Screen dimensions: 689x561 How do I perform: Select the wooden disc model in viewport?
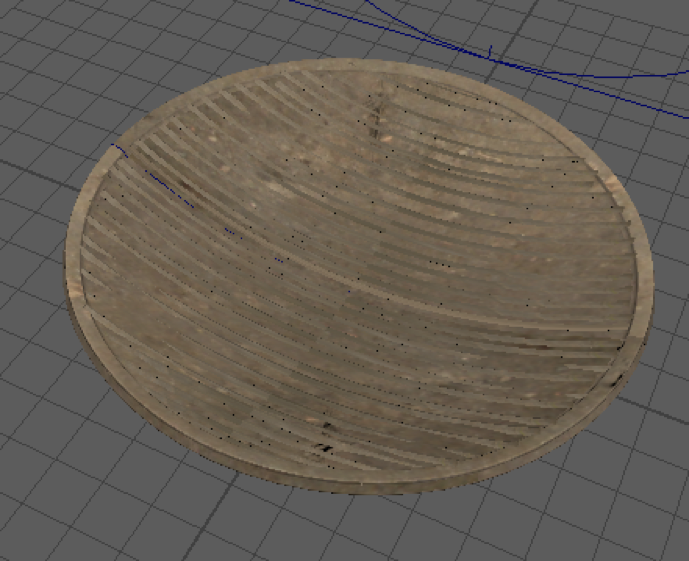pos(359,277)
